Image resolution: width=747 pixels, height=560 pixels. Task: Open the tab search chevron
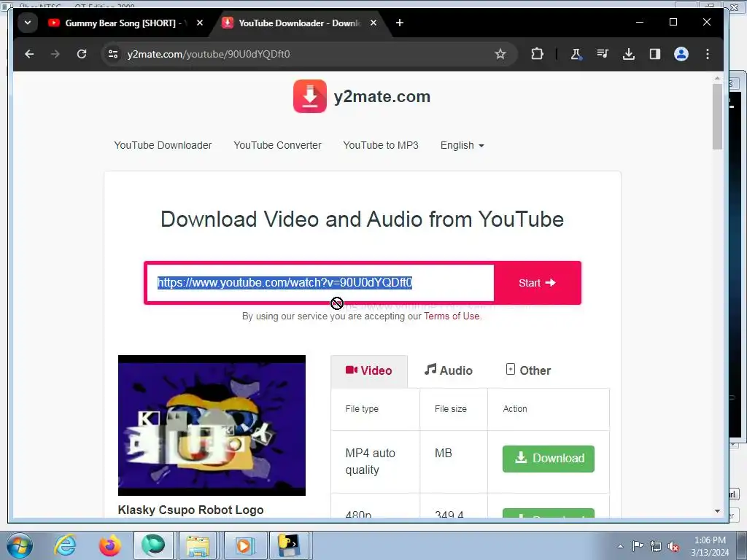pos(28,23)
